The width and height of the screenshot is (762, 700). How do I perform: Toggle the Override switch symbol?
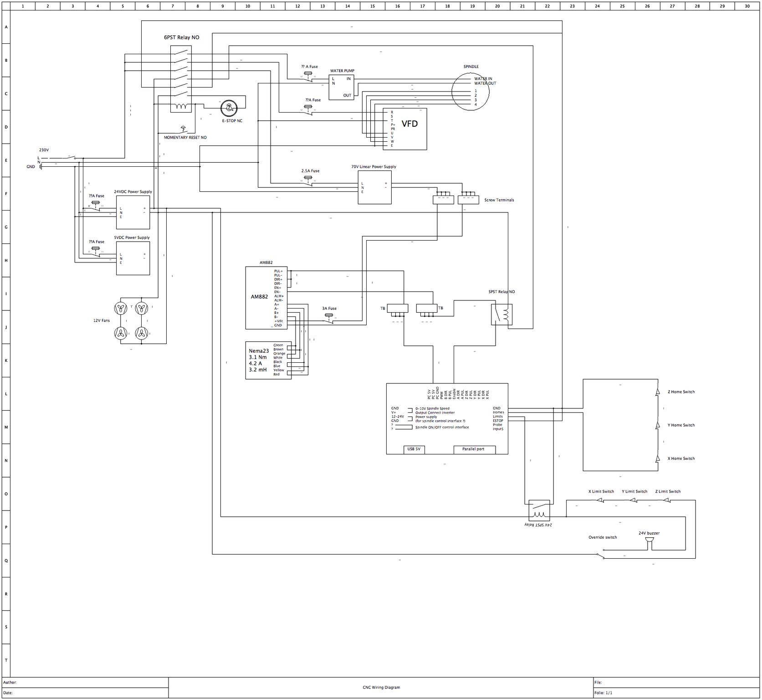click(x=601, y=556)
